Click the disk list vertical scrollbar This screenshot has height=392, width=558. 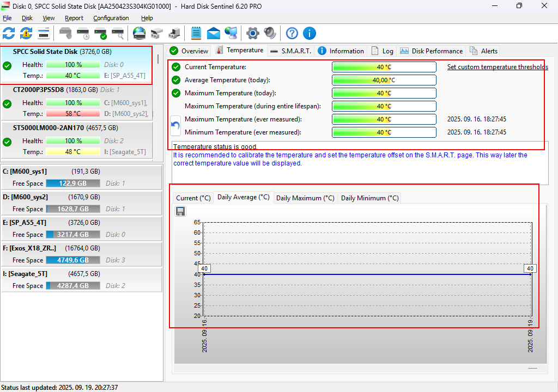pos(159,59)
